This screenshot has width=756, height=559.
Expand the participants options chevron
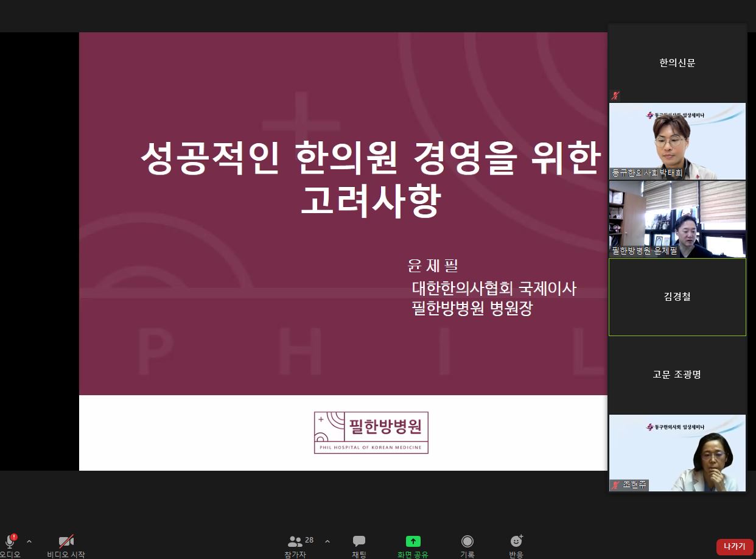(x=327, y=542)
